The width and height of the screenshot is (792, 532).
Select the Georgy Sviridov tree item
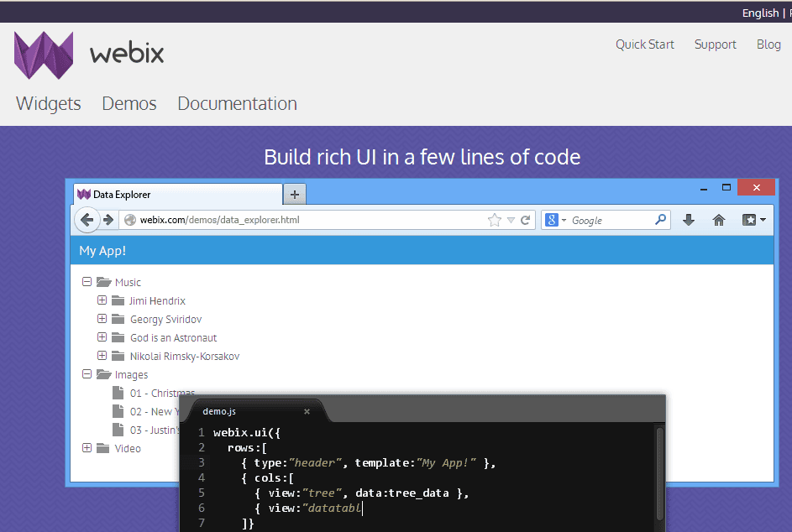pos(165,320)
